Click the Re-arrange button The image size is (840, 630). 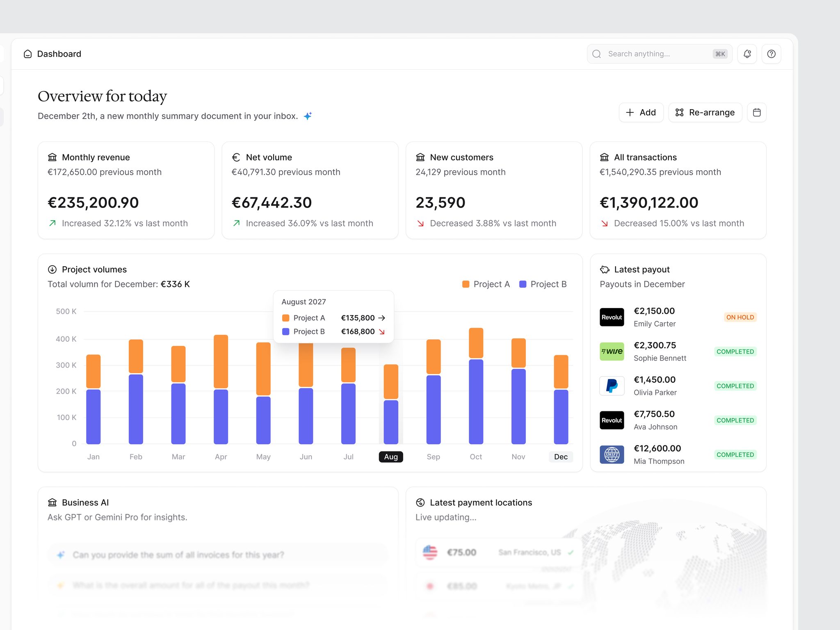705,112
